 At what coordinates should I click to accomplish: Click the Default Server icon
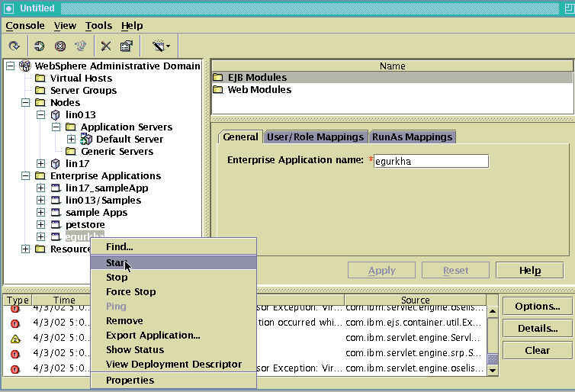click(x=86, y=139)
